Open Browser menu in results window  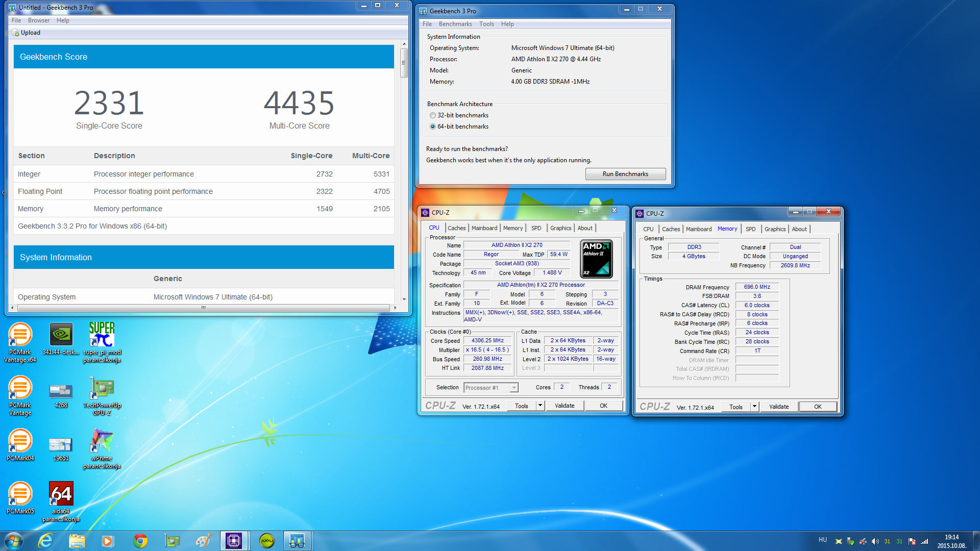(x=39, y=20)
